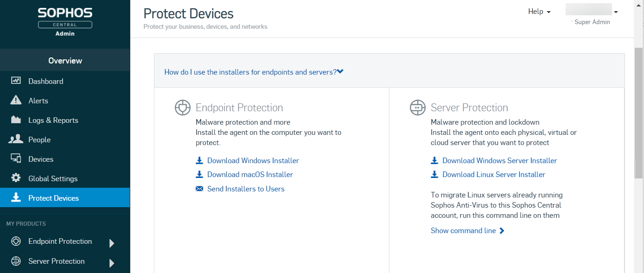Screen dimensions: 644x273
Task: Click the Endpoint Protection shield icon in heading
Action: click(183, 108)
